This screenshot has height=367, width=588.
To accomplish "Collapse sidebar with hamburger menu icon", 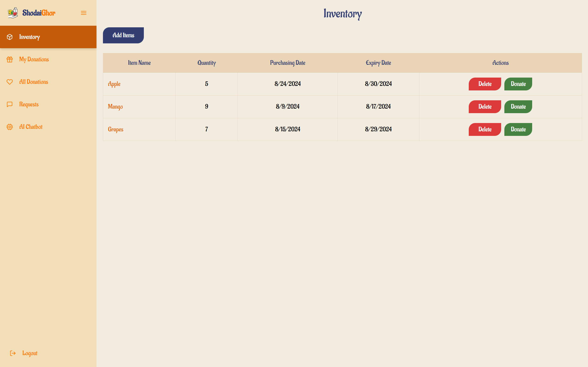I will coord(84,13).
